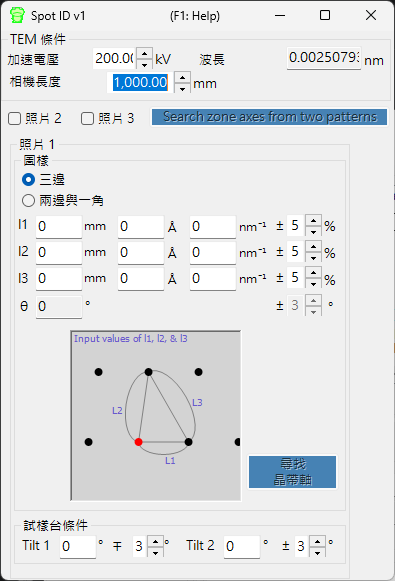
Task: Decrease Tilt 2 tolerance with down arrow
Action: [318, 552]
